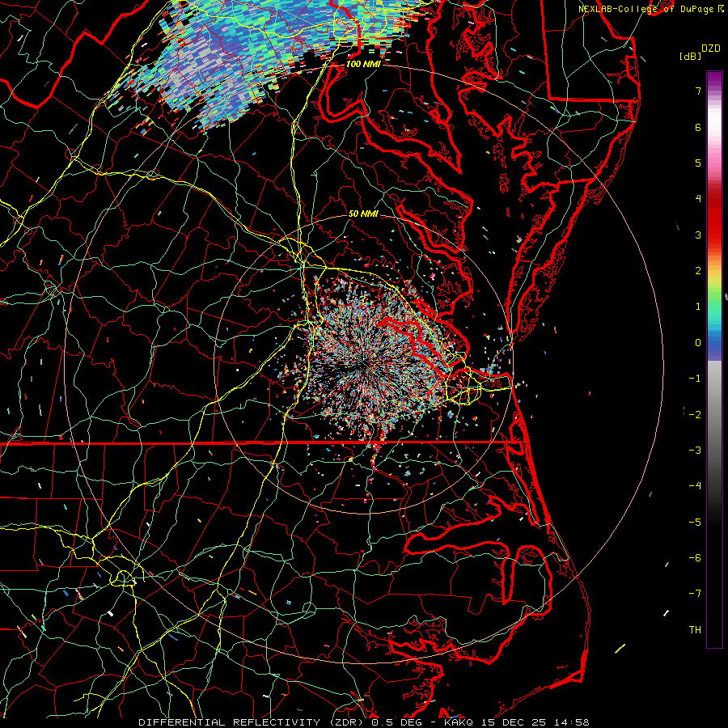
Task: Click the "KAKQ" station identifier in caption
Action: (x=459, y=722)
